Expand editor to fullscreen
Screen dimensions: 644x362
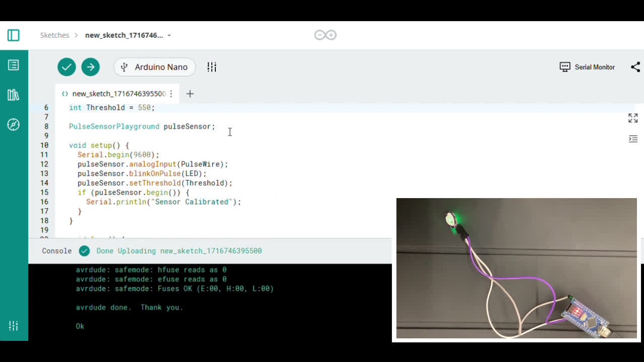(x=633, y=118)
